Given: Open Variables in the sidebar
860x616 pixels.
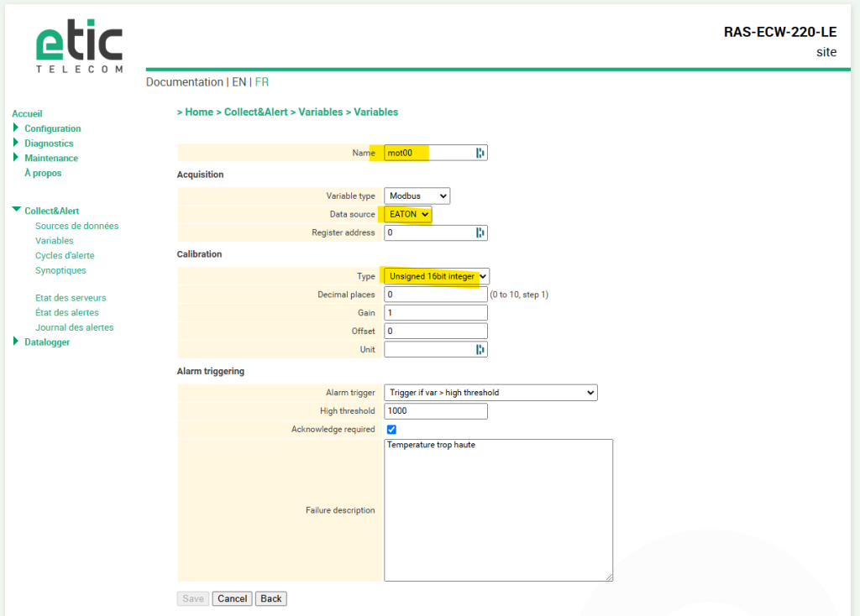Looking at the screenshot, I should click(x=55, y=241).
